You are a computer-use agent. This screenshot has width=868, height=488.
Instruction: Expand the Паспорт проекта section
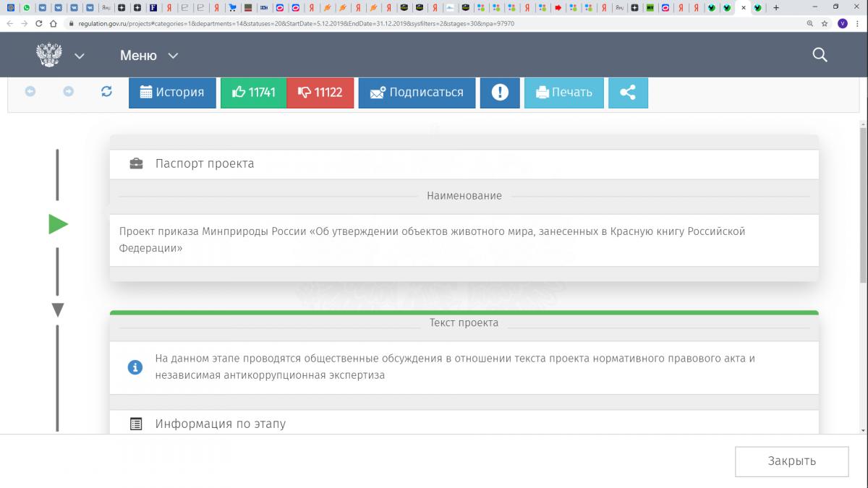(x=205, y=163)
